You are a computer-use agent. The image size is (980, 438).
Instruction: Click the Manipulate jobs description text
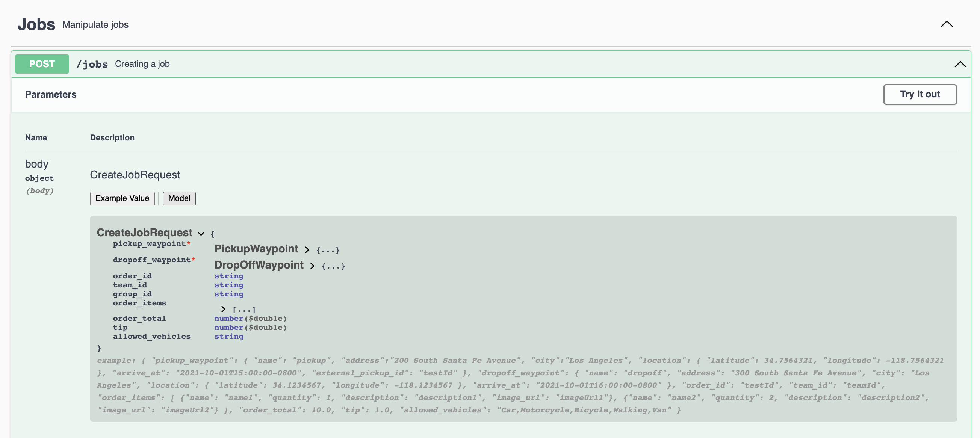click(95, 25)
